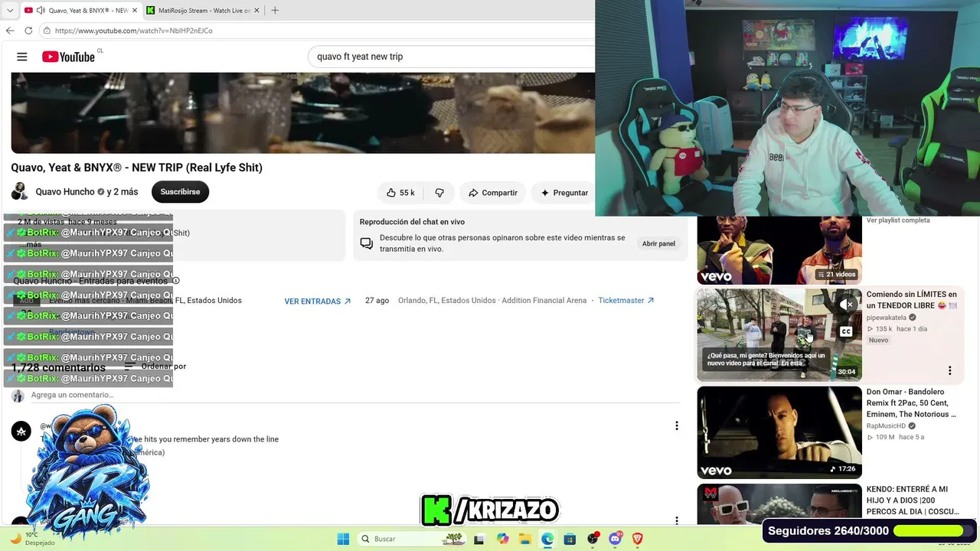Click the taskbar Buscar search box
Screen dimensions: 980x551
point(412,539)
